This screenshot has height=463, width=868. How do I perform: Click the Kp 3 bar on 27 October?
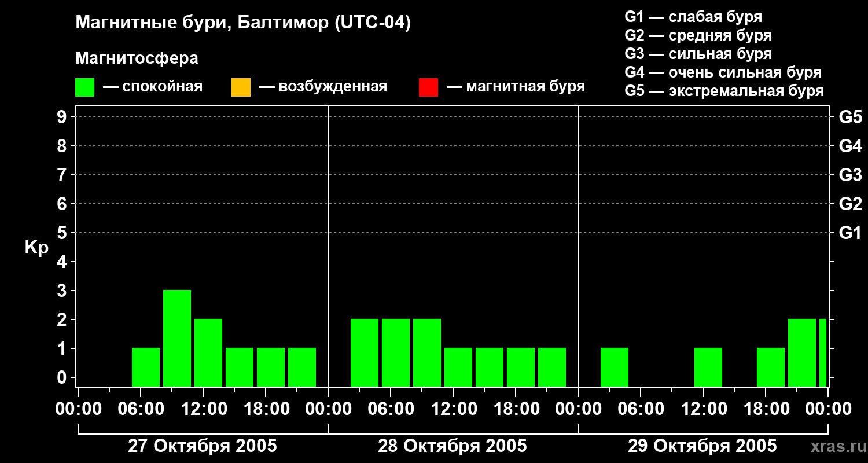[x=177, y=338]
